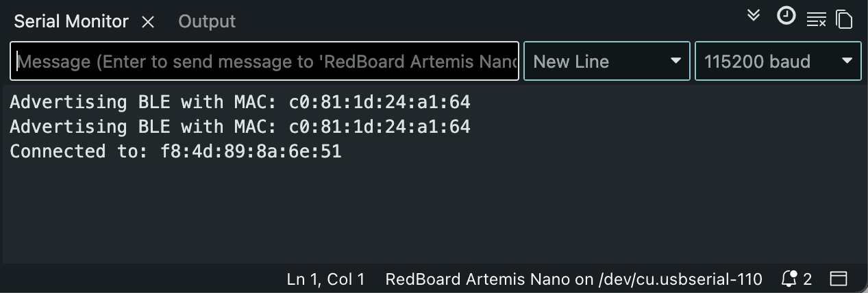Image resolution: width=868 pixels, height=293 pixels.
Task: Toggle autoscroll double-chevron icon
Action: point(754,16)
